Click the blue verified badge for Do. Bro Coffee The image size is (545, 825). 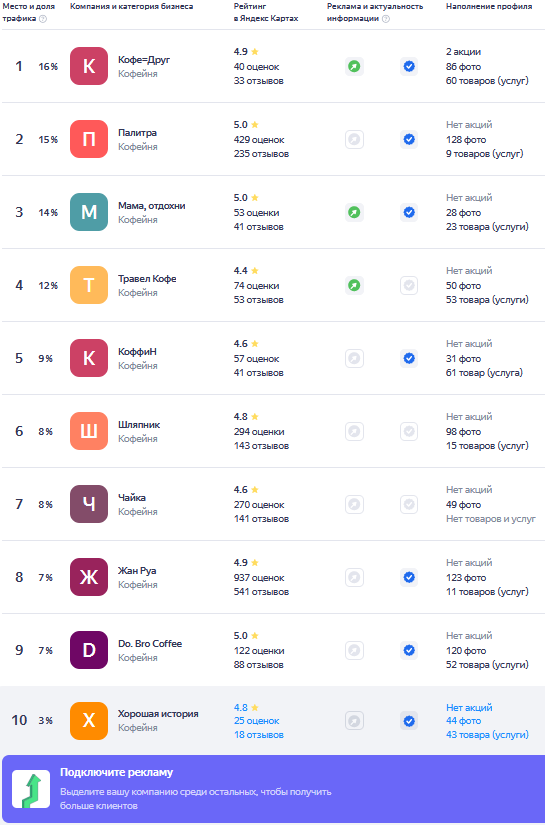(x=409, y=651)
